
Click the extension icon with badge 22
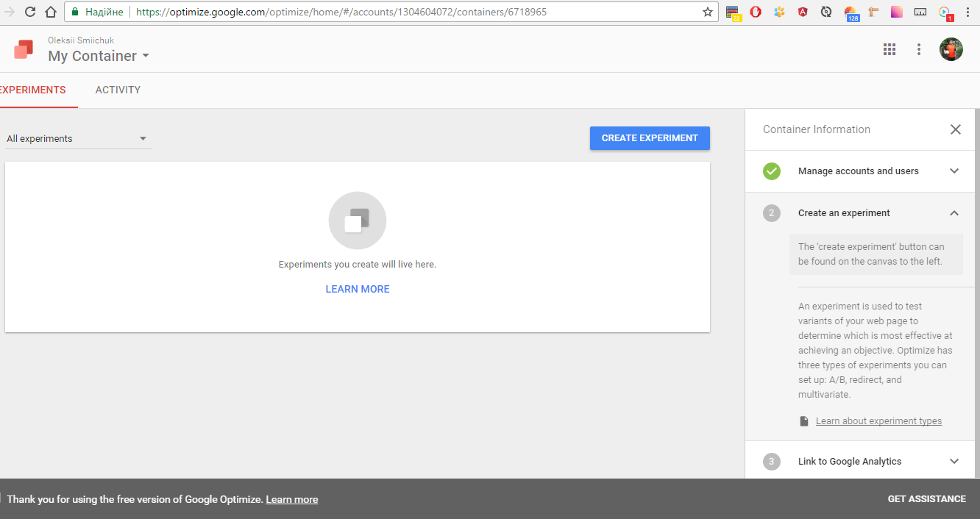click(733, 12)
